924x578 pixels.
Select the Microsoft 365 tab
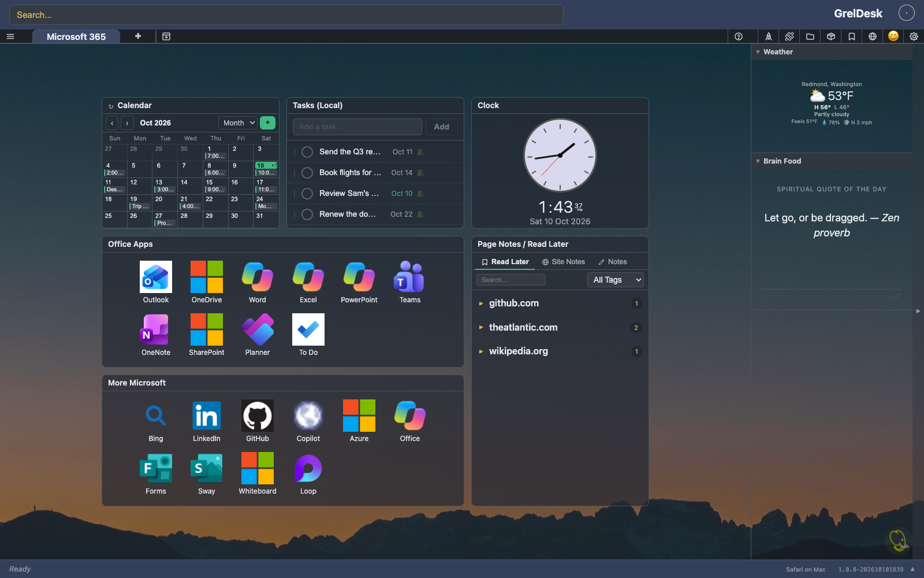coord(76,36)
